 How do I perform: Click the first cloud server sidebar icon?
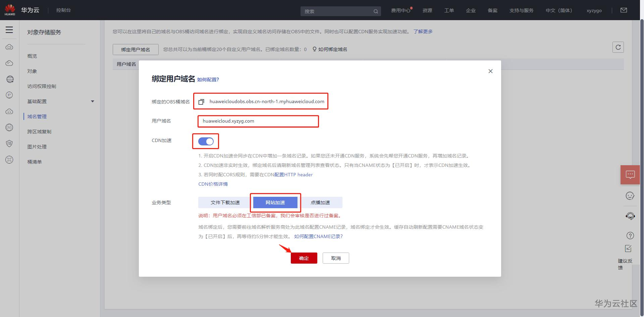click(x=9, y=47)
